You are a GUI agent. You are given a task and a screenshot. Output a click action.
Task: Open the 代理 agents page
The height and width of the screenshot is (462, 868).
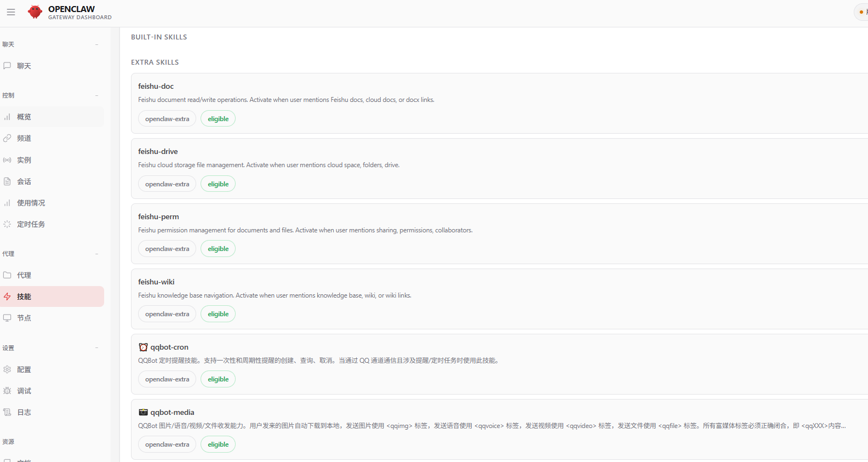52,275
